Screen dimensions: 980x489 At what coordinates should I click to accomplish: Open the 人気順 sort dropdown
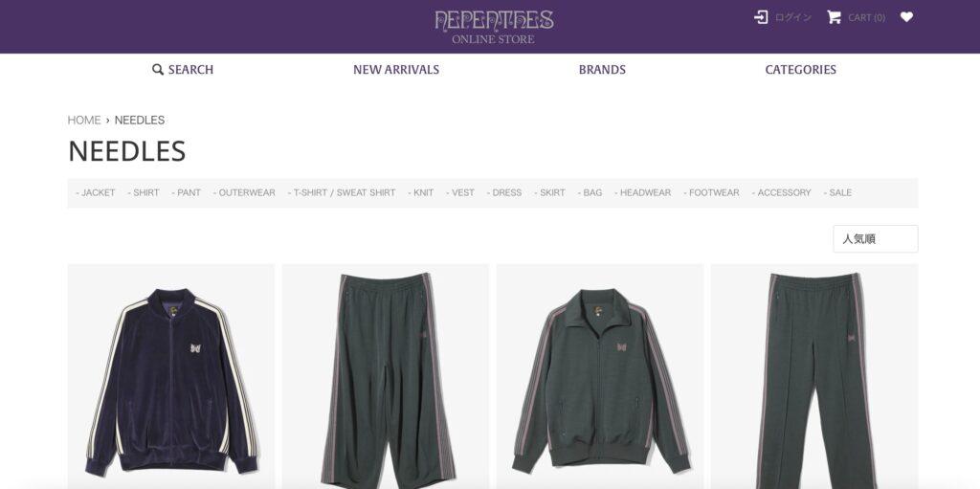pyautogui.click(x=875, y=239)
